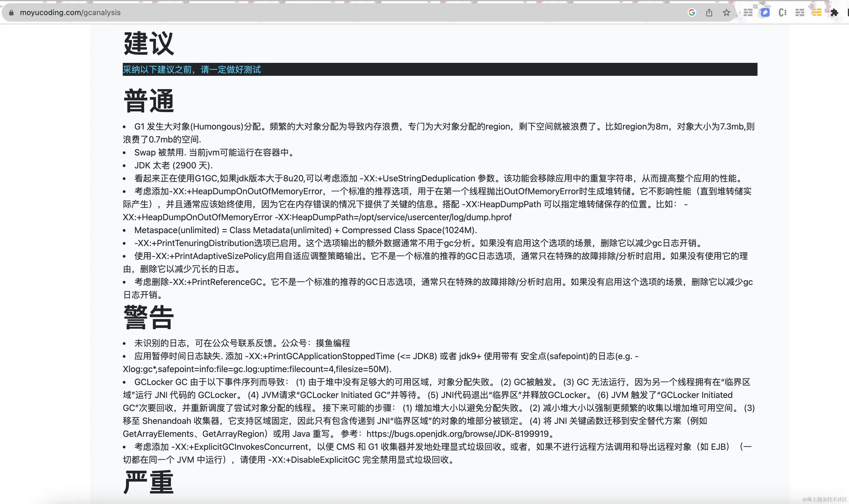Open the puzzle-piece Extensions menu
The height and width of the screenshot is (504, 849).
point(834,13)
